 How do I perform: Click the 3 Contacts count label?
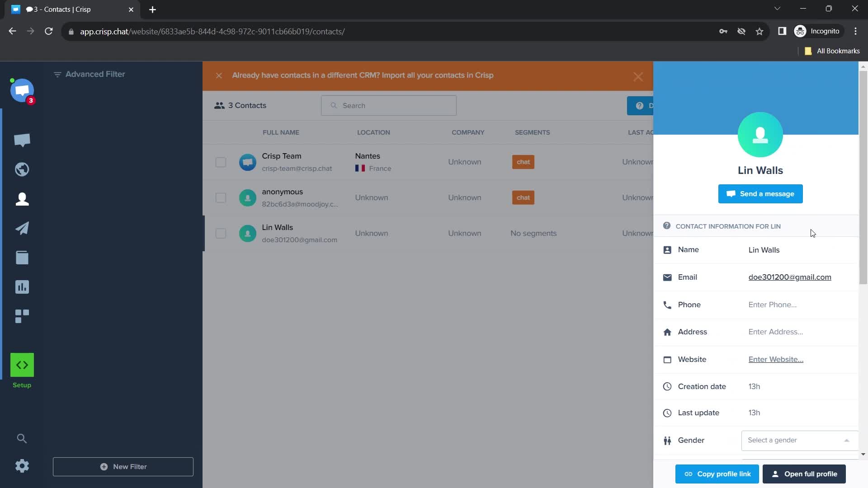click(241, 105)
